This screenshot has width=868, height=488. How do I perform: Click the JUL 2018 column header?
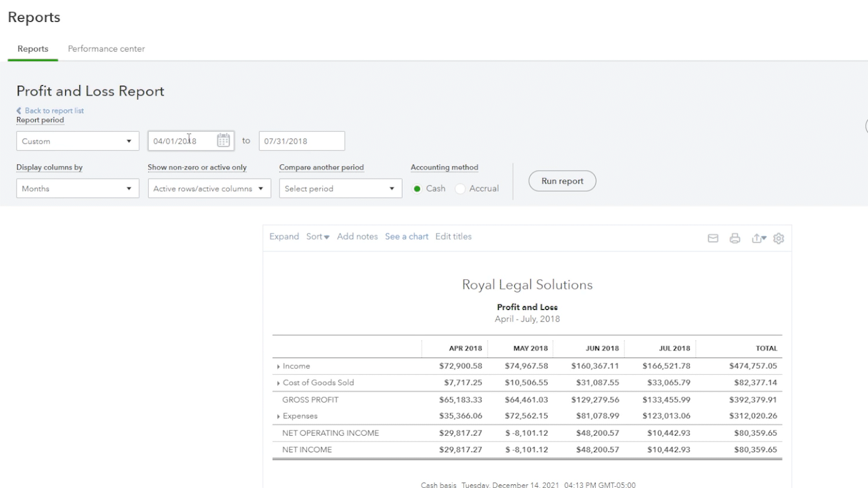pos(675,348)
